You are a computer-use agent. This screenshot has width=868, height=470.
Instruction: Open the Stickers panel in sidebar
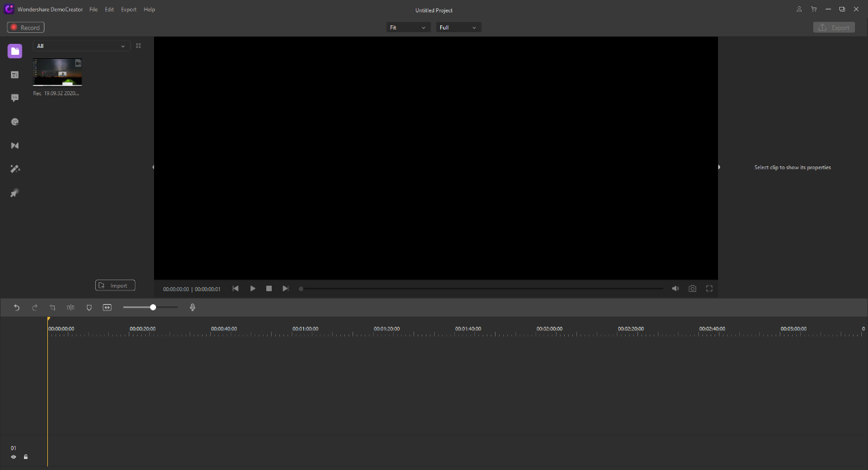point(15,122)
